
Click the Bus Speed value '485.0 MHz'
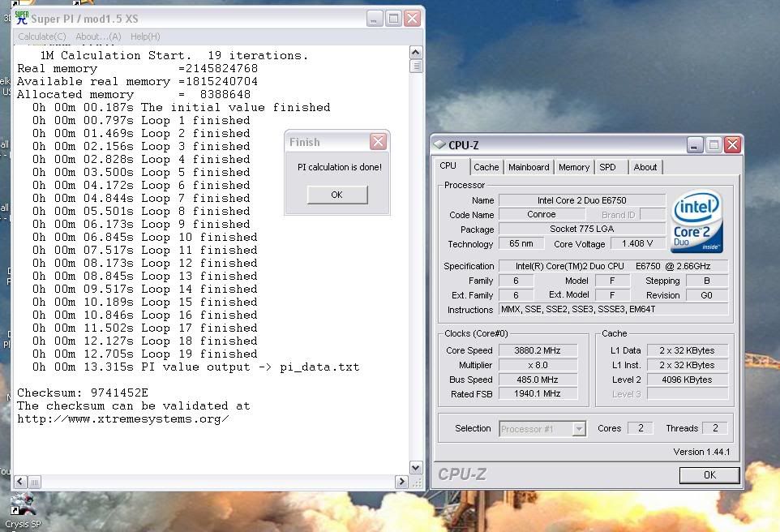538,380
